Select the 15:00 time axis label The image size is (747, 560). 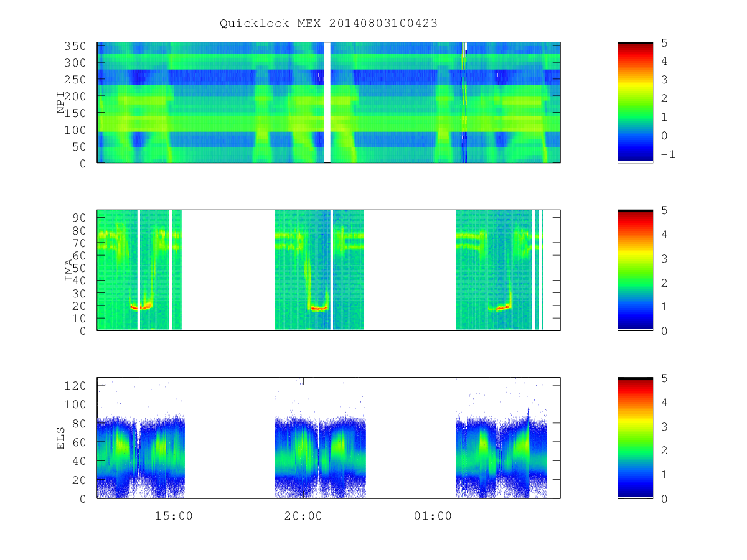[x=174, y=516]
